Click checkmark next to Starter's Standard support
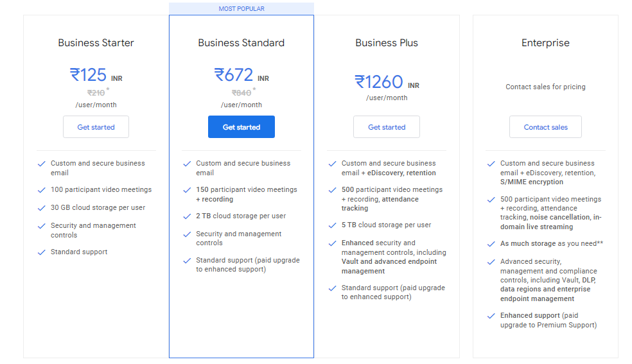 [42, 252]
